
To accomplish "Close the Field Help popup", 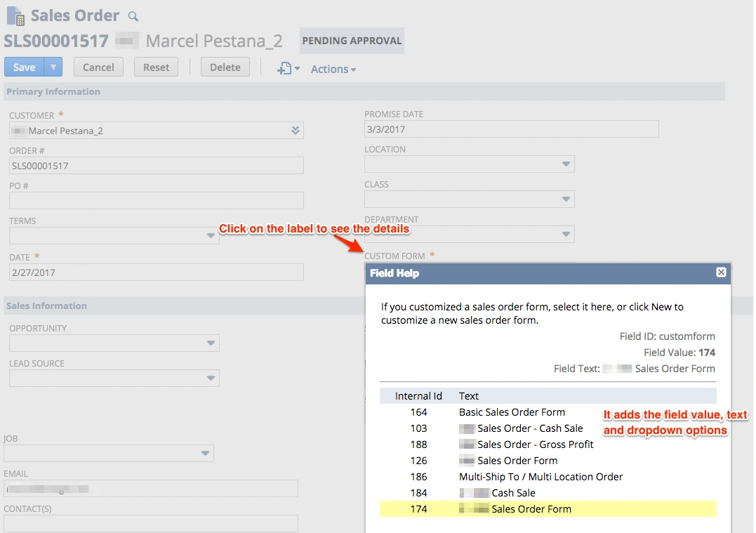I will pyautogui.click(x=721, y=272).
